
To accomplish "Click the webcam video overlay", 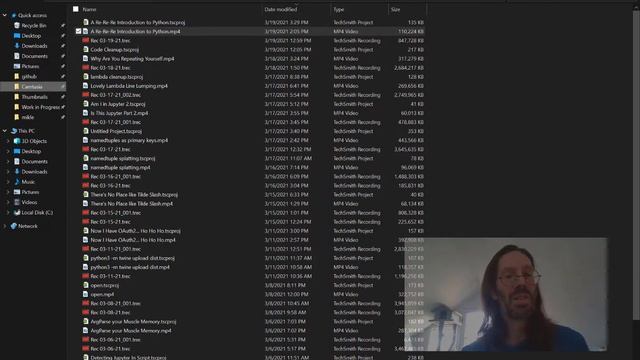I will [x=506, y=294].
